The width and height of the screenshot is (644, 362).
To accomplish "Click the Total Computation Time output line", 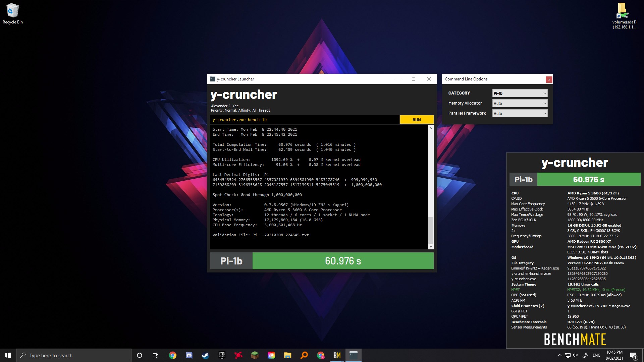I will pyautogui.click(x=284, y=144).
